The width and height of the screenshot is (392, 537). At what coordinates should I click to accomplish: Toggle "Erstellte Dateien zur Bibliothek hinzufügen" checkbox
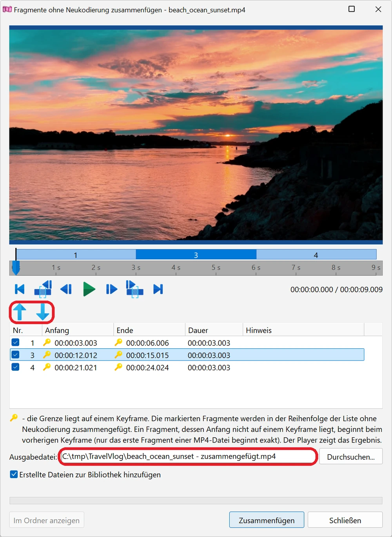[14, 474]
